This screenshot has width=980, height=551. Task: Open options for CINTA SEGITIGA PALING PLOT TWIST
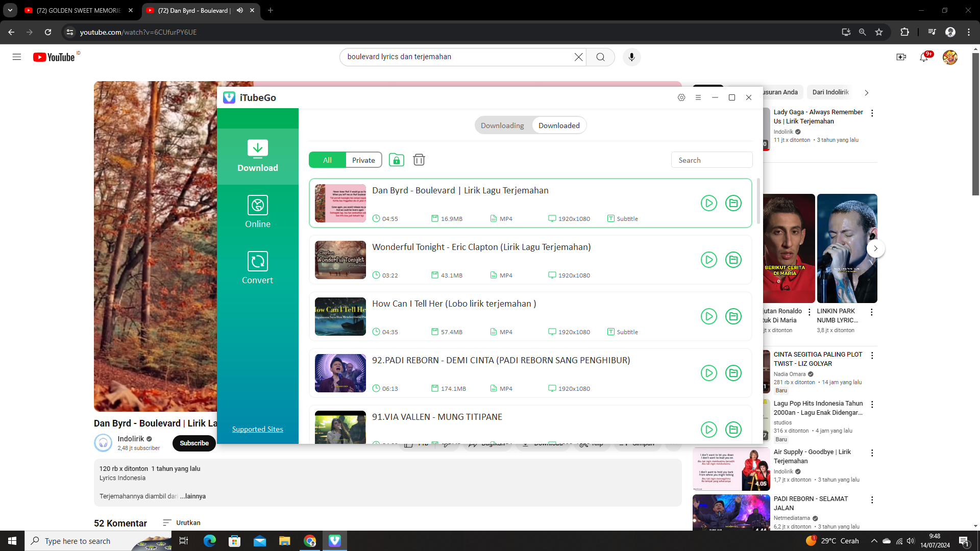pyautogui.click(x=872, y=356)
